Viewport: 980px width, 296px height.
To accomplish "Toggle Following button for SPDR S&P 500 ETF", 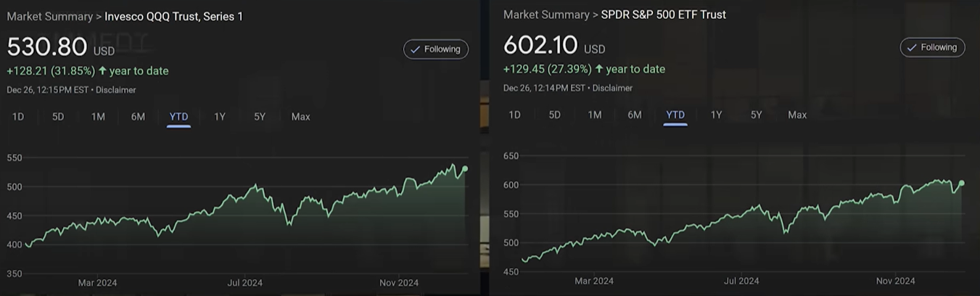I will point(932,47).
